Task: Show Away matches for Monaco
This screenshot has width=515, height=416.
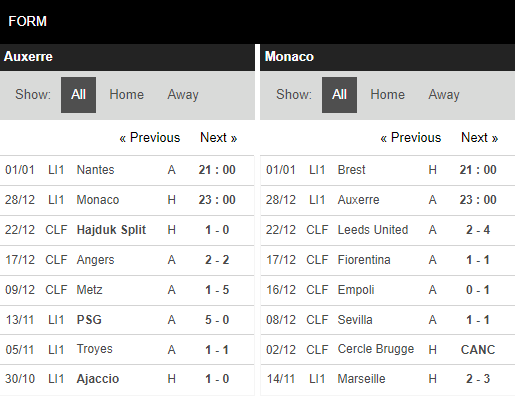Action: coord(444,95)
